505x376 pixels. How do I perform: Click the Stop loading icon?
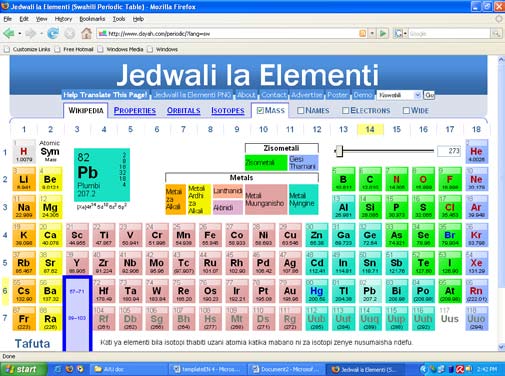point(69,33)
